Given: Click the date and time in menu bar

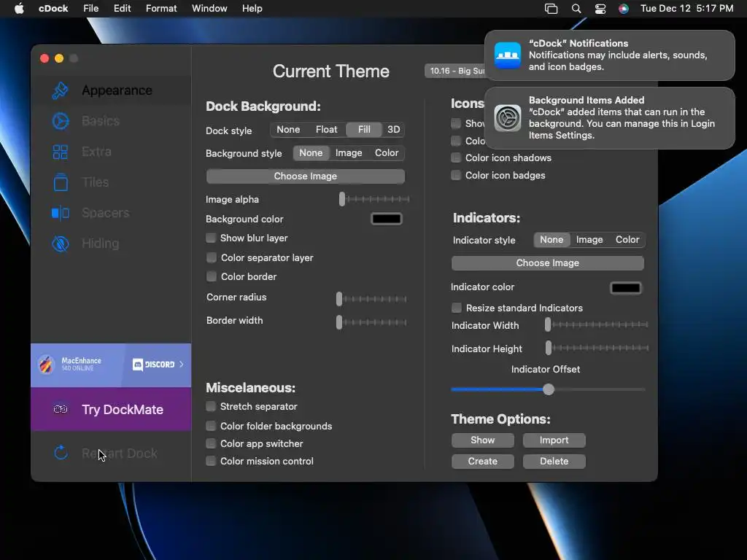Looking at the screenshot, I should click(686, 9).
